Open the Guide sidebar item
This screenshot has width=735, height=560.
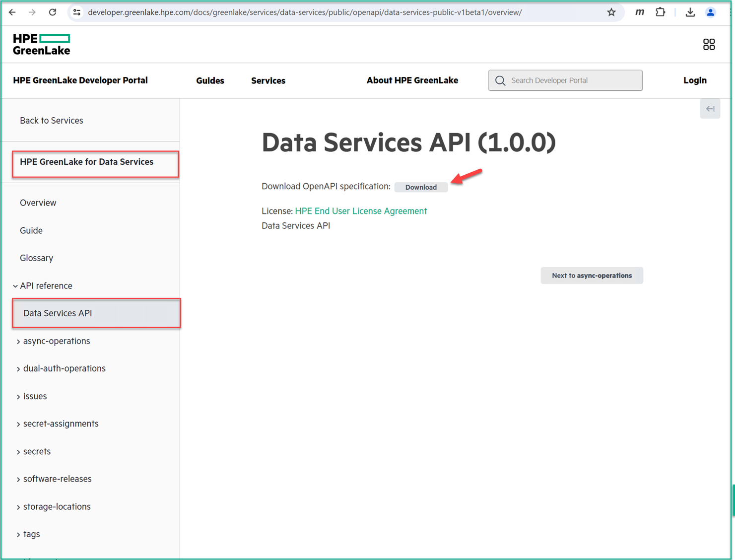pos(31,230)
